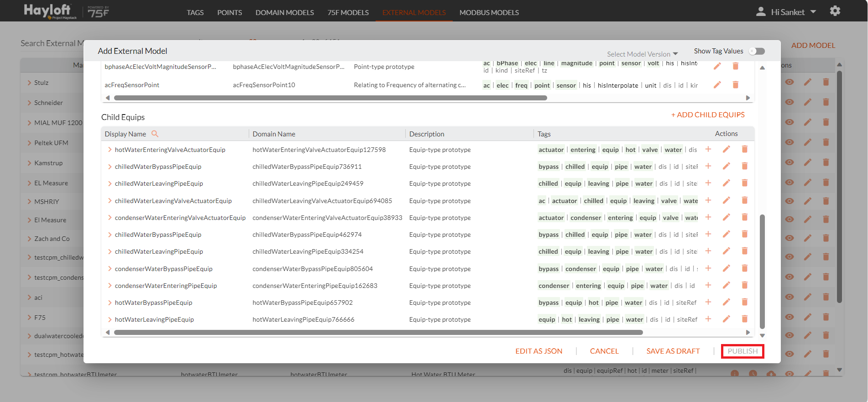Screen dimensions: 868x402
Task: Select the EXTERNAL MODELS tab
Action: (x=414, y=12)
